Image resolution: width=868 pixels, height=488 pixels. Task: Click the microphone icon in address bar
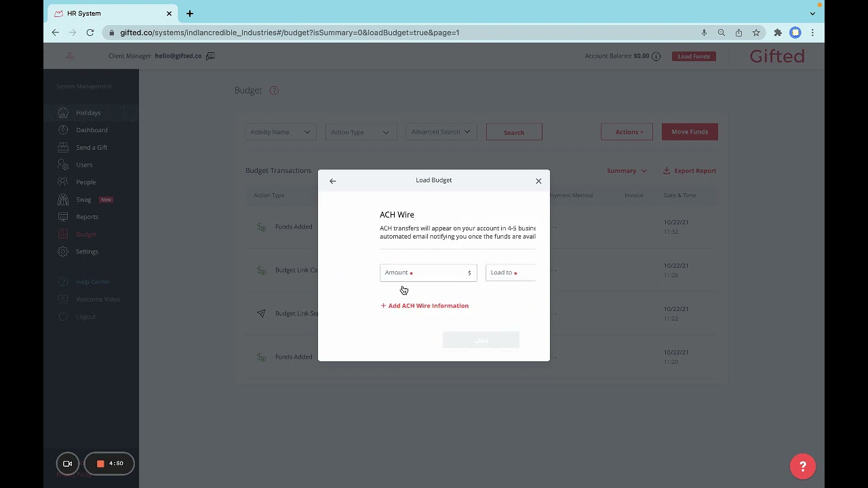point(704,33)
